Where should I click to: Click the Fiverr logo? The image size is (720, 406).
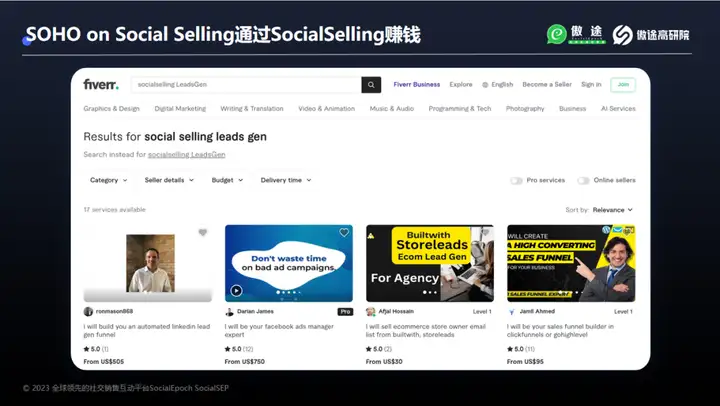tap(101, 85)
